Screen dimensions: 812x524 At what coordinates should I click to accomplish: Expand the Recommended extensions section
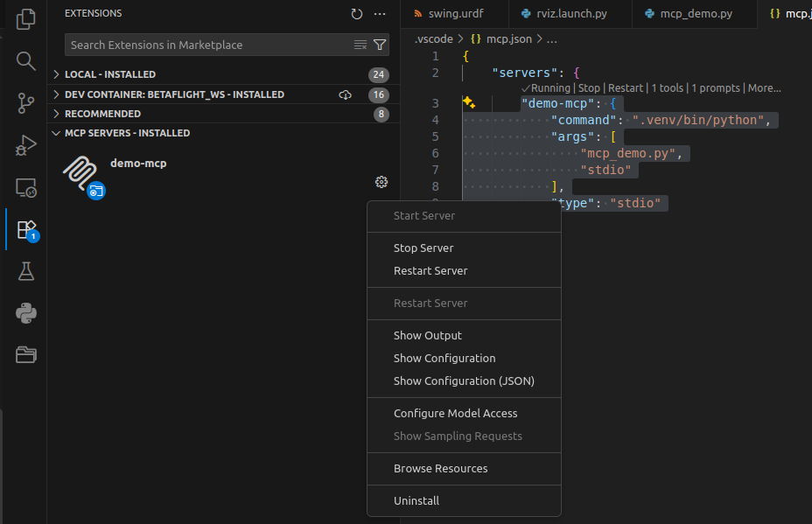(x=102, y=114)
